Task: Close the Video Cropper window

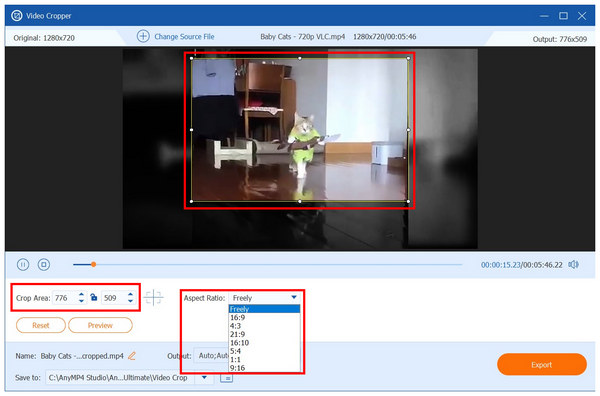Action: (x=582, y=16)
